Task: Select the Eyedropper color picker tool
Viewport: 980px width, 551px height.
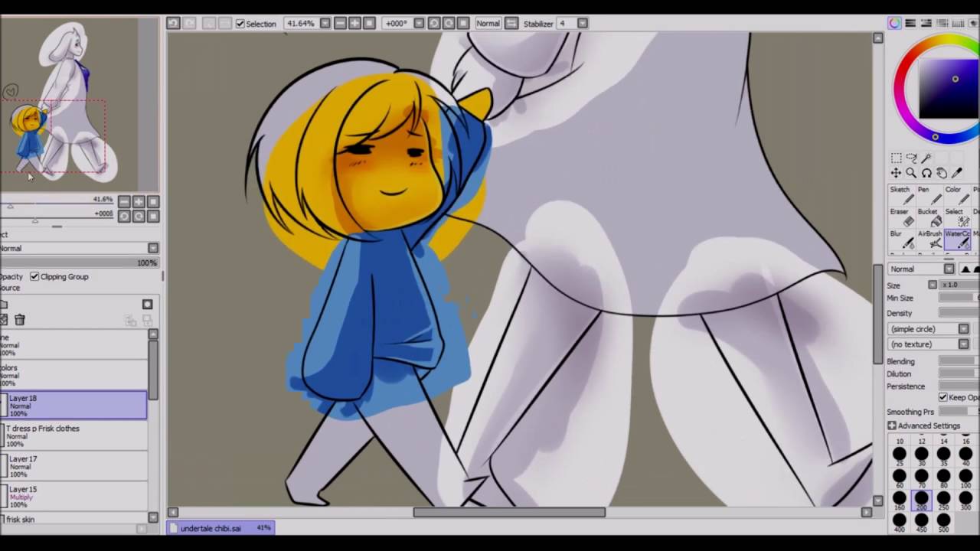Action: [956, 173]
